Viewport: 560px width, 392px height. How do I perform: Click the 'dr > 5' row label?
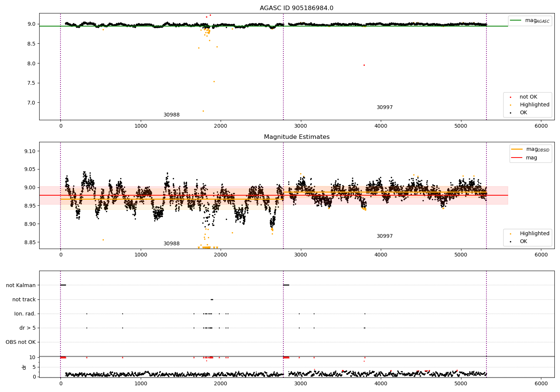[28, 328]
